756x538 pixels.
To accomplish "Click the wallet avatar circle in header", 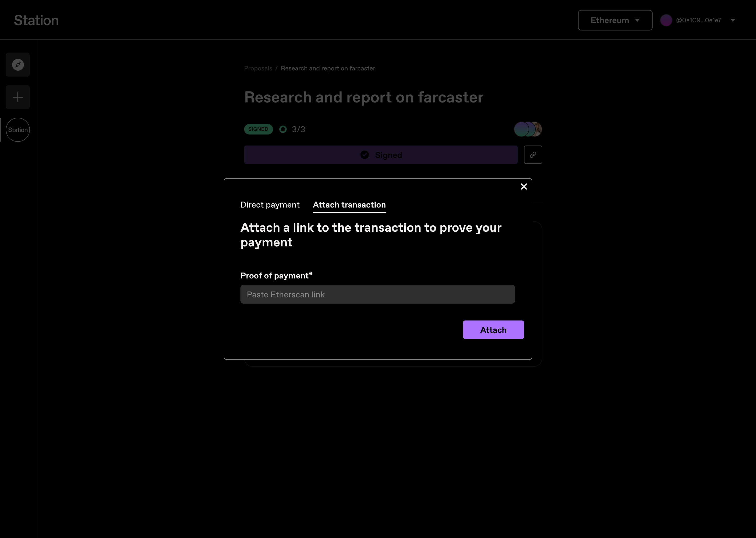I will [x=666, y=20].
